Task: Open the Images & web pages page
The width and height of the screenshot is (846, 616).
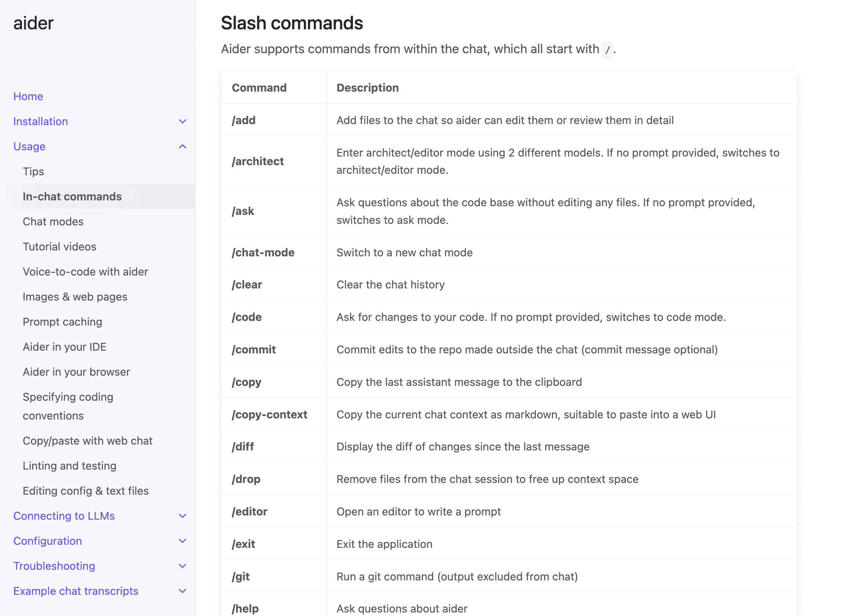Action: coord(75,297)
